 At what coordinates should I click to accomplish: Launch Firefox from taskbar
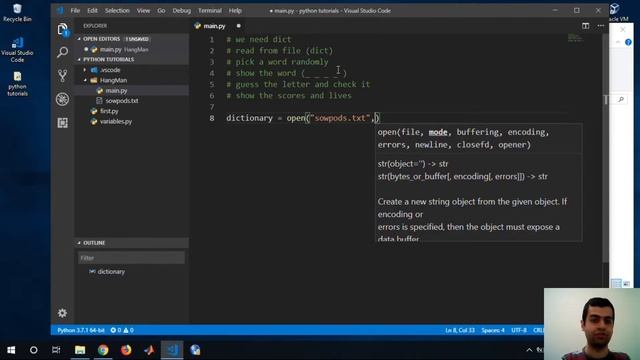[126, 350]
